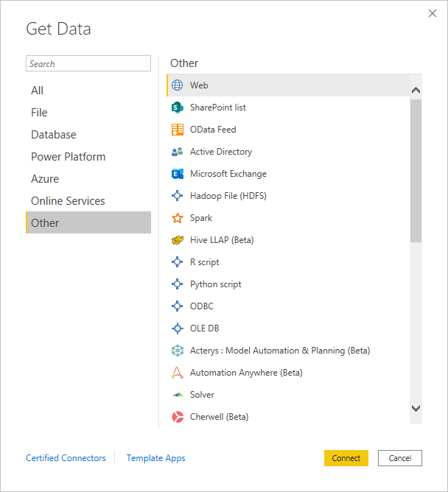Select the Other category
Viewport: 448px width, 492px height.
click(x=88, y=222)
